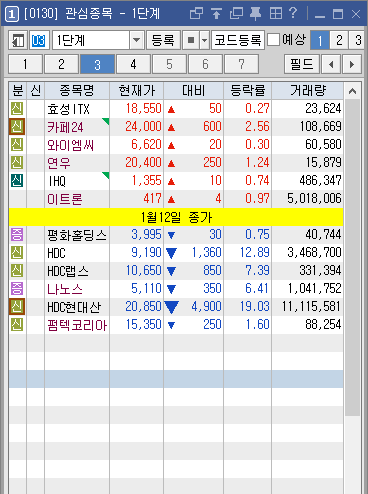Viewport: 368px width, 494px height.
Task: Click the linked-windows icon in title bar
Action: [196, 14]
